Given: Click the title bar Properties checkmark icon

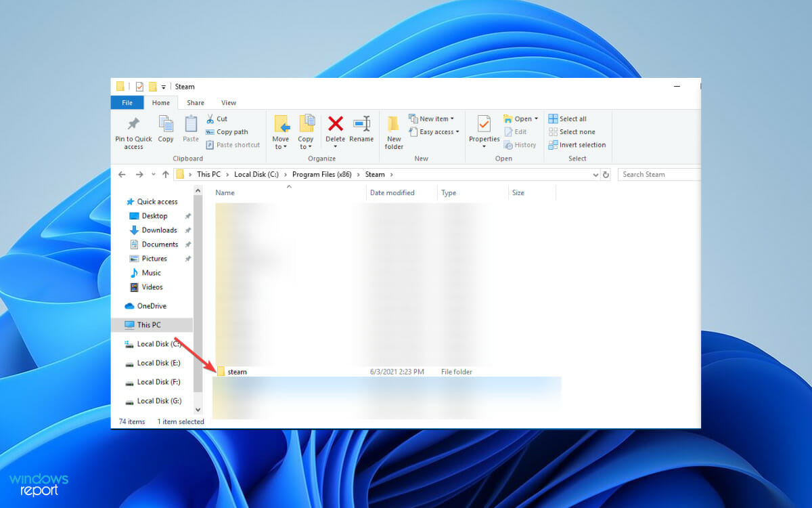Looking at the screenshot, I should [139, 86].
